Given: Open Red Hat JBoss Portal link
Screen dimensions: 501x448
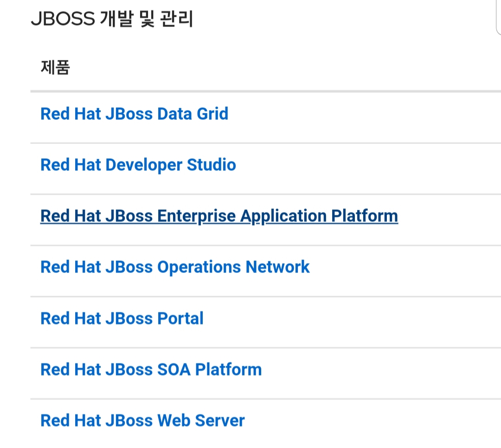Looking at the screenshot, I should (x=122, y=318).
